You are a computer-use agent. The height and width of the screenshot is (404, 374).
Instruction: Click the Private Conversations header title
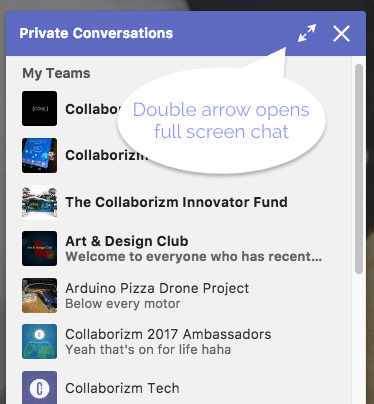(96, 33)
